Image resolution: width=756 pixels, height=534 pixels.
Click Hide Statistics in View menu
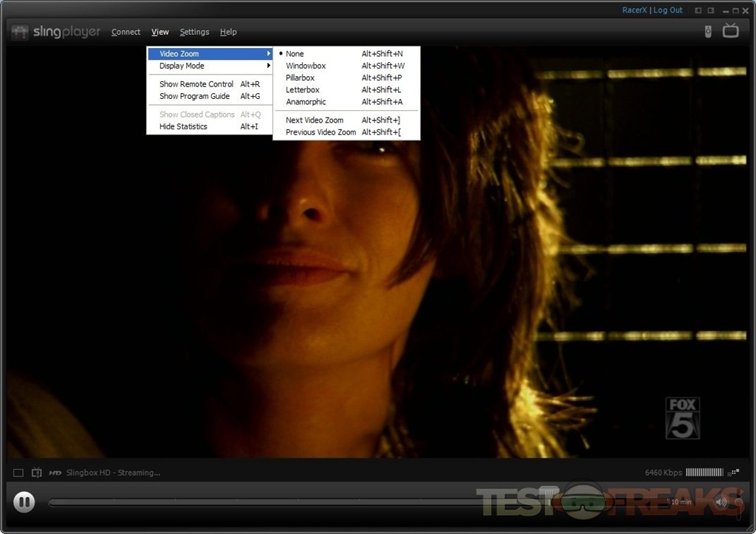pos(183,126)
